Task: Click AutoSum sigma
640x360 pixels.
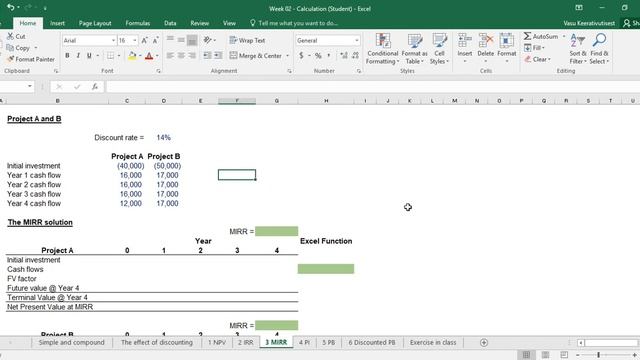Action: 527,36
